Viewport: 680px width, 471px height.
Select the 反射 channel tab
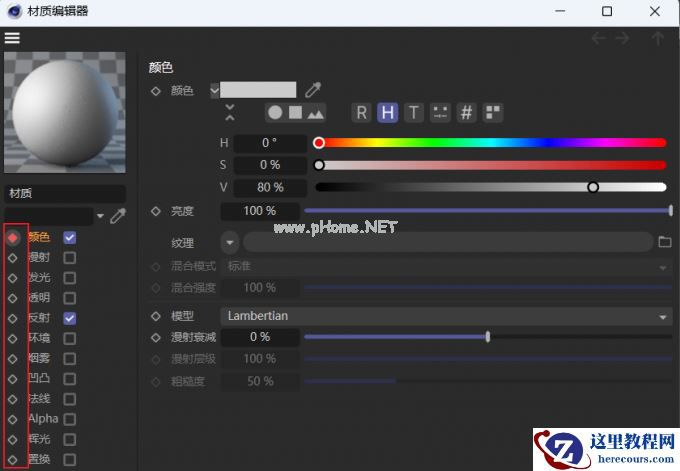[39, 318]
